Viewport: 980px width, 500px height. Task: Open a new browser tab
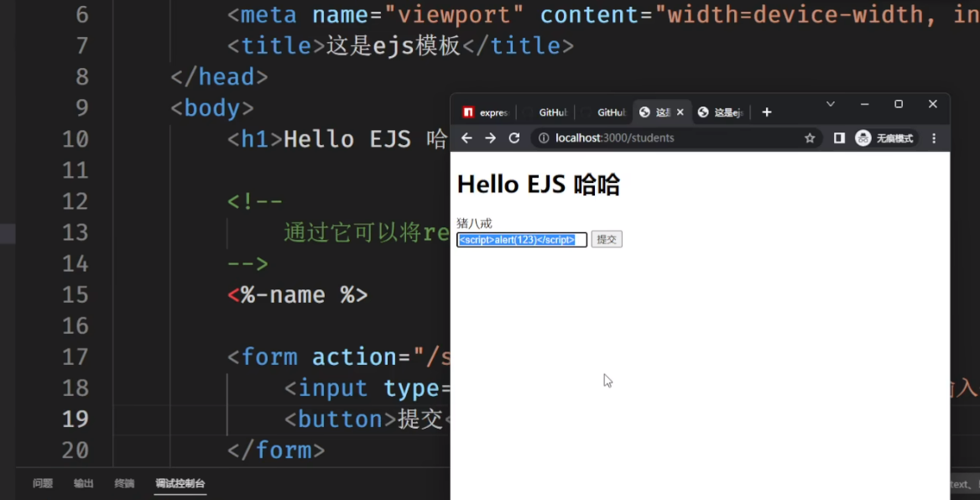click(767, 112)
